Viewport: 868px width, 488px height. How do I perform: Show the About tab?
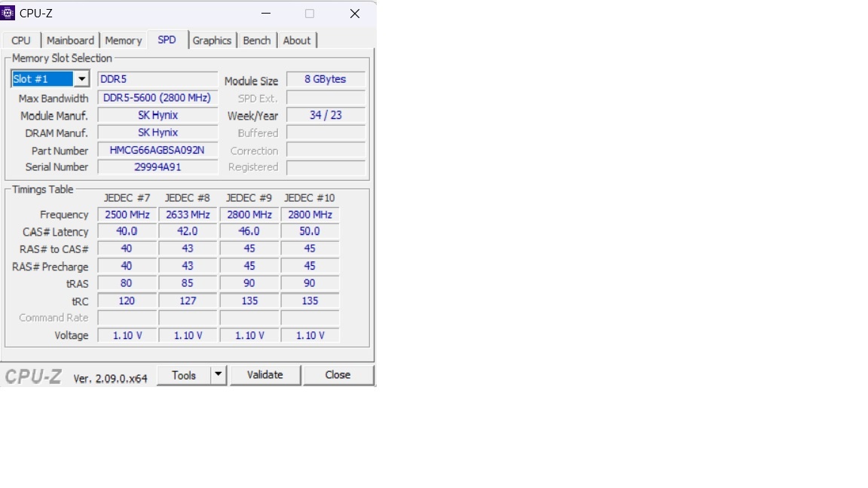coord(296,41)
